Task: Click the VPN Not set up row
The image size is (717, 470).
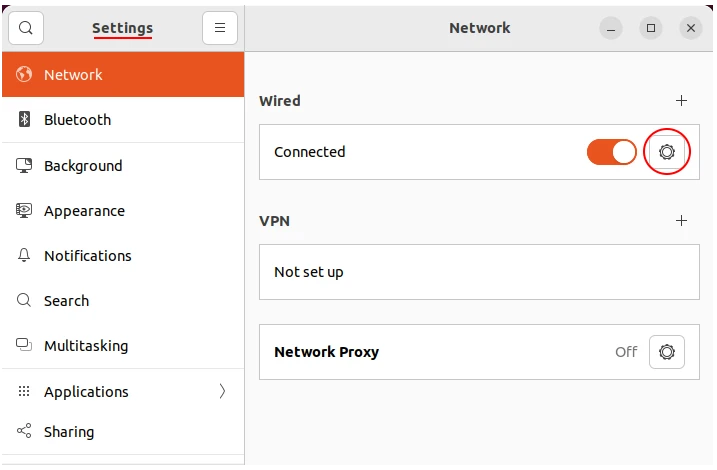Action: (x=478, y=272)
